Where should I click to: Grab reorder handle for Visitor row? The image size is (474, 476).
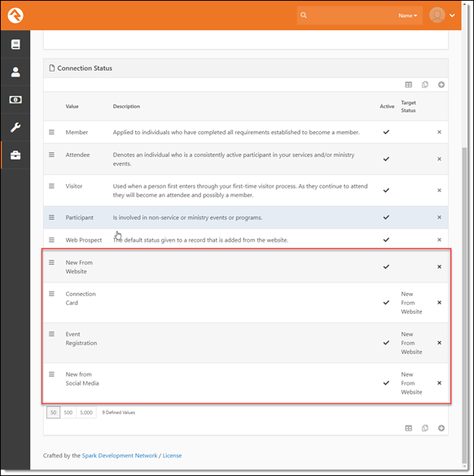(x=51, y=186)
